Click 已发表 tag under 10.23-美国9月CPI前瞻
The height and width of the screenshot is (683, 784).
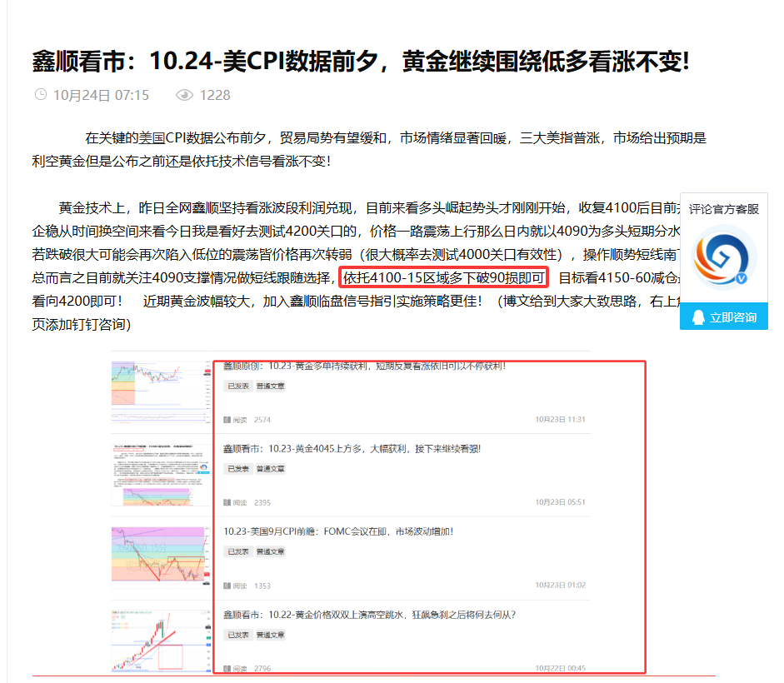coord(238,551)
